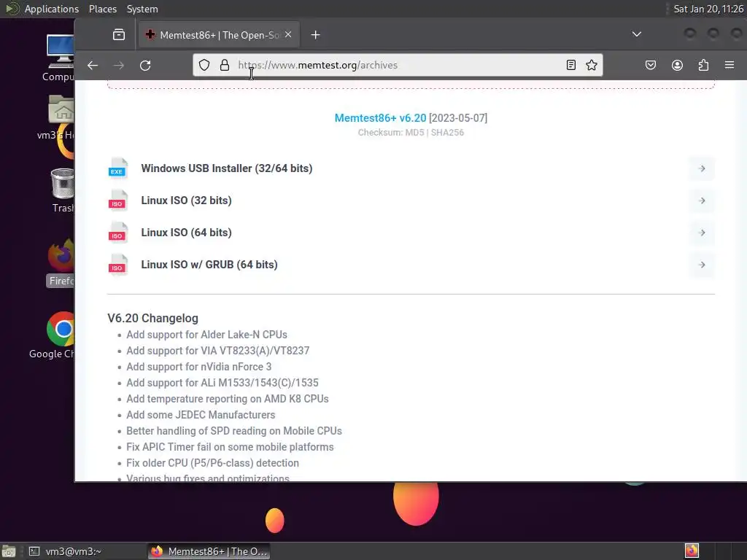Open the Computer desktop icon
Image resolution: width=747 pixels, height=560 pixels.
click(x=60, y=58)
